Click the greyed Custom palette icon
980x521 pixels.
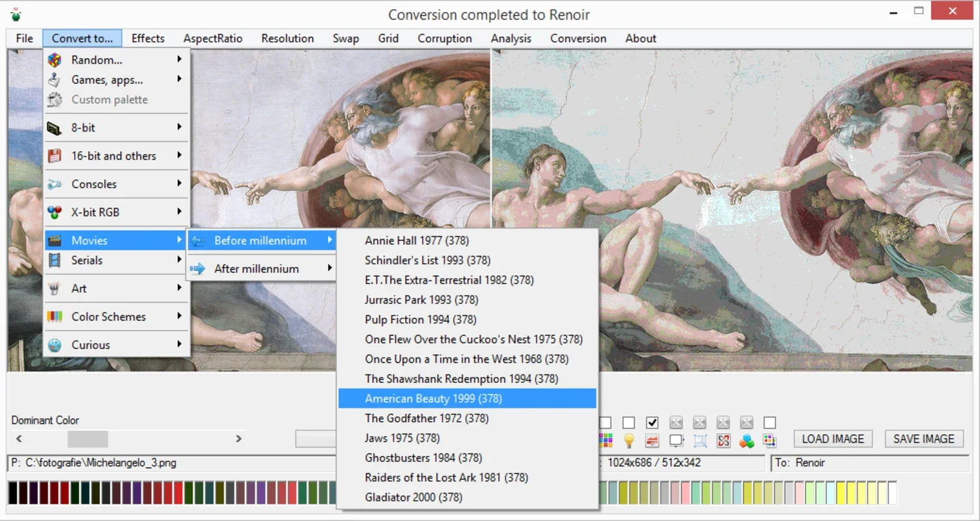point(55,100)
